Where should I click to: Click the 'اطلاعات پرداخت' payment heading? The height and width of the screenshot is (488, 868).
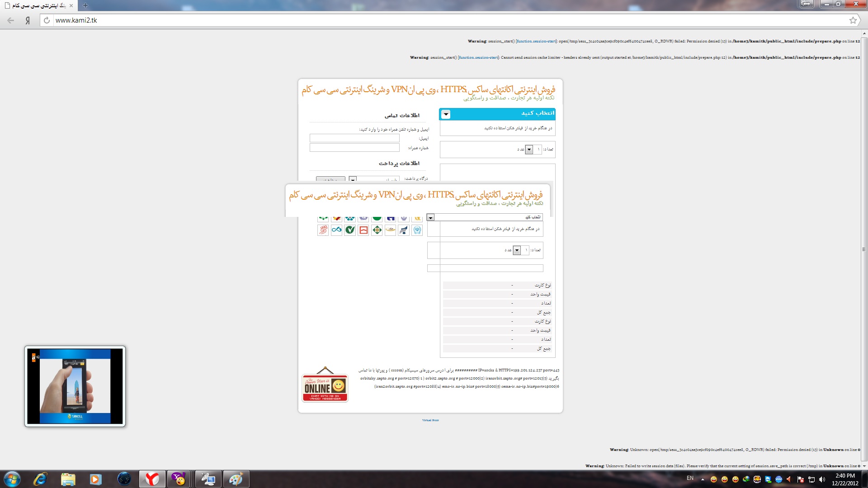click(399, 163)
